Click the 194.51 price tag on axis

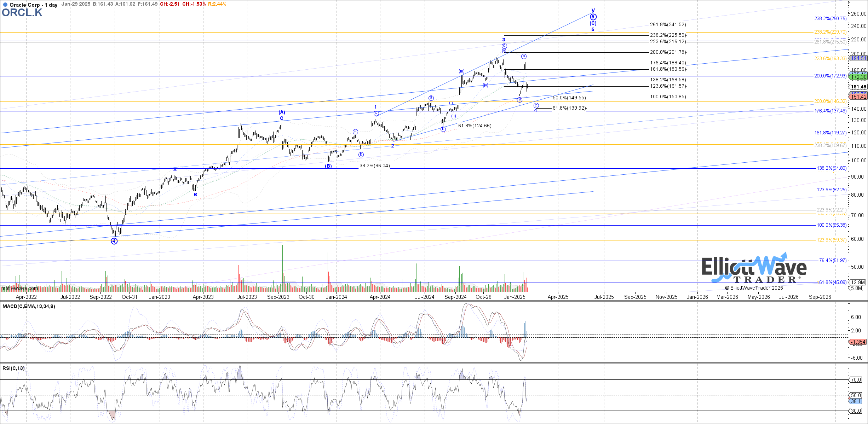point(859,59)
